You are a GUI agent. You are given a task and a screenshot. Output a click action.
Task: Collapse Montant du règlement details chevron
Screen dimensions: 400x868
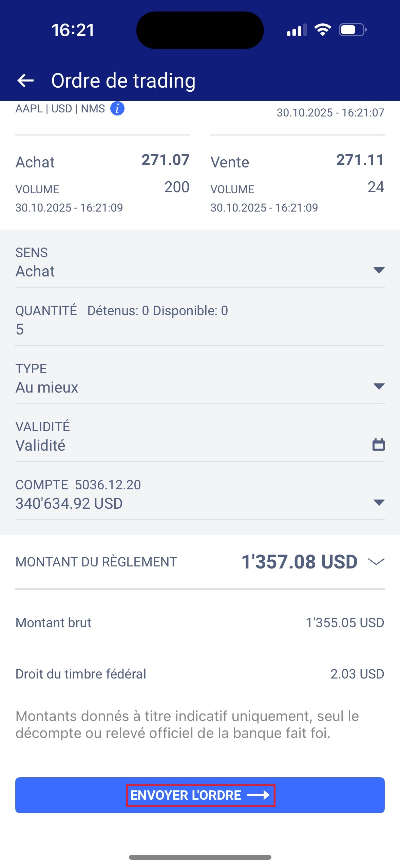click(376, 562)
